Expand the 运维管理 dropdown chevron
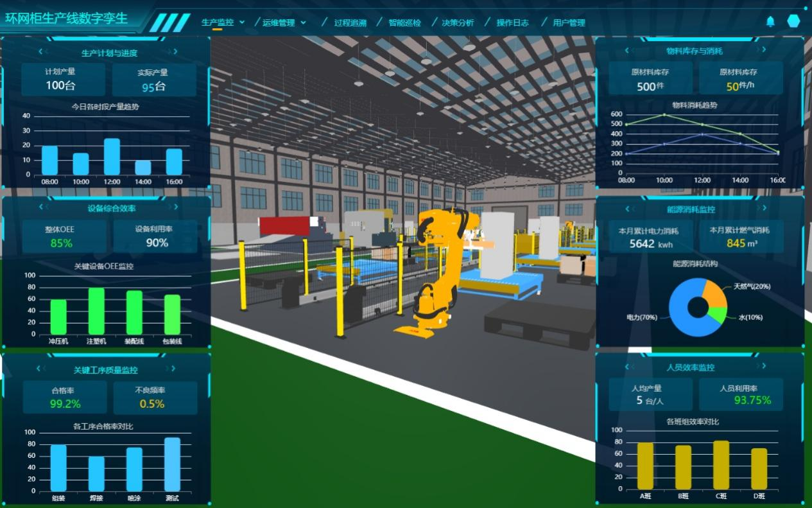This screenshot has height=508, width=812. (304, 22)
